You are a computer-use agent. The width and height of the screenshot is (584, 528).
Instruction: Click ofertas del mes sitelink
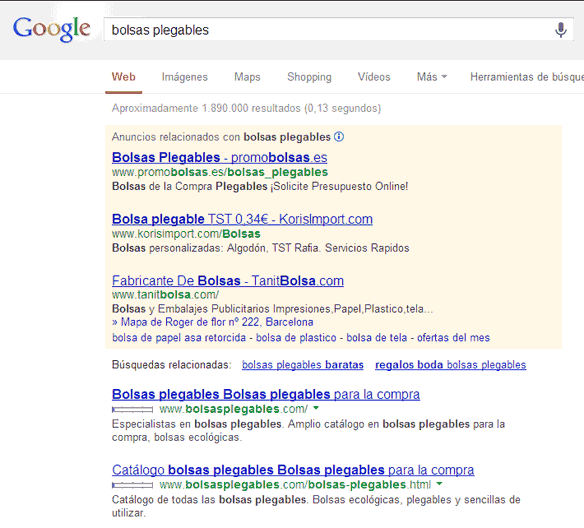(453, 338)
